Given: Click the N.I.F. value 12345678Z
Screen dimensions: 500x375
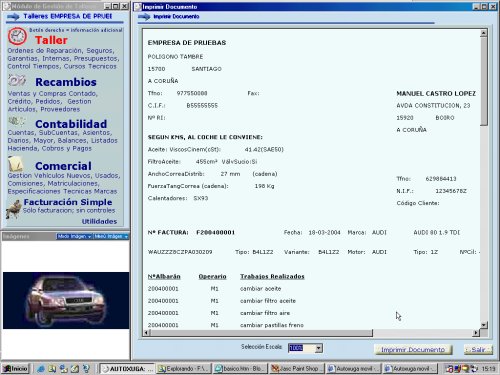Looking at the screenshot, I should 451,191.
